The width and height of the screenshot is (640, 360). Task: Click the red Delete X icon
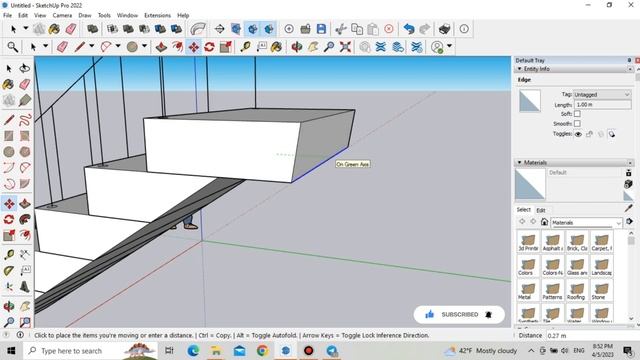tap(389, 29)
